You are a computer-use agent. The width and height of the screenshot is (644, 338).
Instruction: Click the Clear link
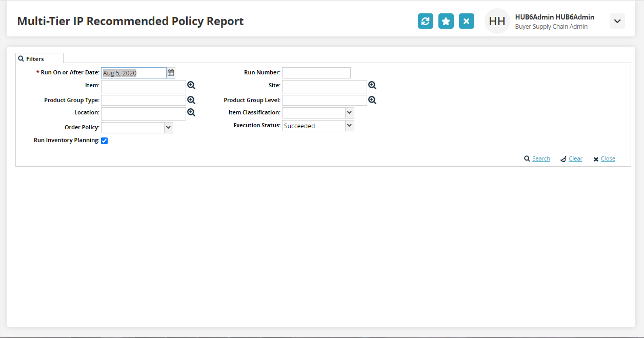575,159
